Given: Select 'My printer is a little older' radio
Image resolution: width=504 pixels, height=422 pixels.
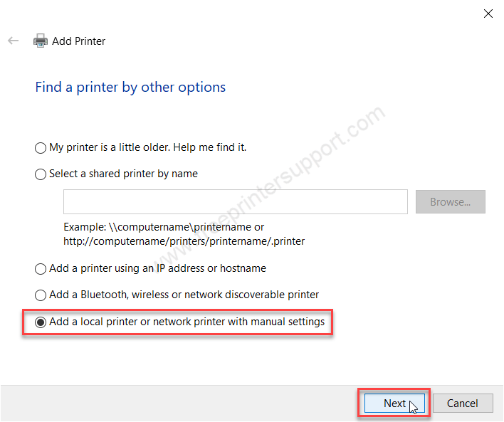Looking at the screenshot, I should (x=40, y=148).
